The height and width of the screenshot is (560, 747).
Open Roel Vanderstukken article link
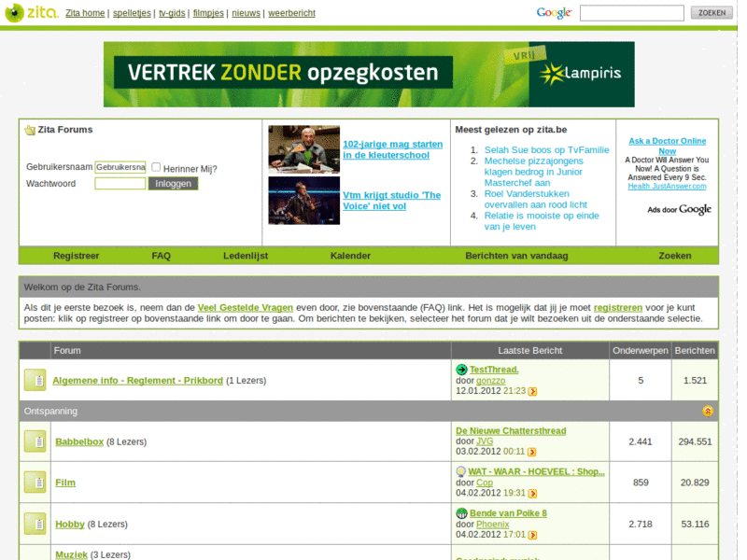pyautogui.click(x=535, y=199)
